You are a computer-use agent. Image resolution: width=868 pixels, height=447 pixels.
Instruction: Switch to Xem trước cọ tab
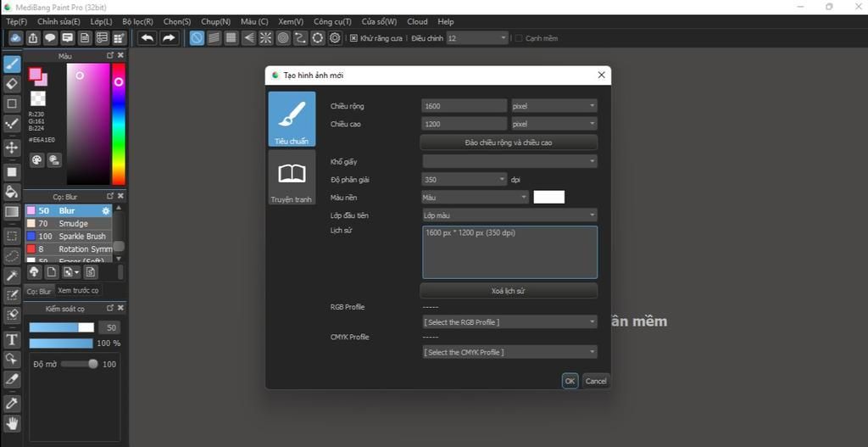[x=78, y=291]
